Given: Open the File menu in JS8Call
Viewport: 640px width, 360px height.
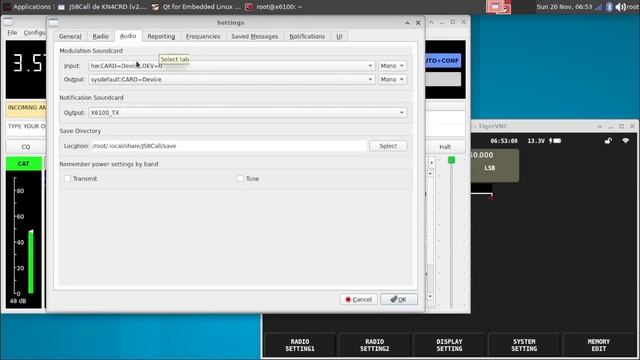Looking at the screenshot, I should click(x=12, y=32).
